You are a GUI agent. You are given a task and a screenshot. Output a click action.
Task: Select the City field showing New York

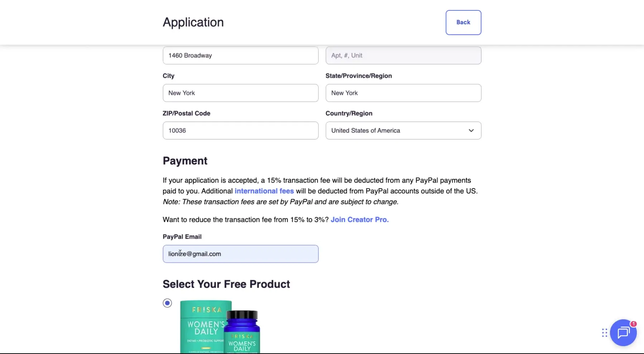(x=240, y=93)
